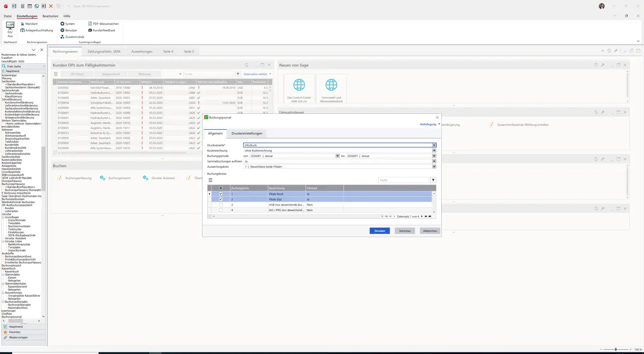Open System settings gear in ribbon
Screen dimensions: 644x354
(67, 24)
